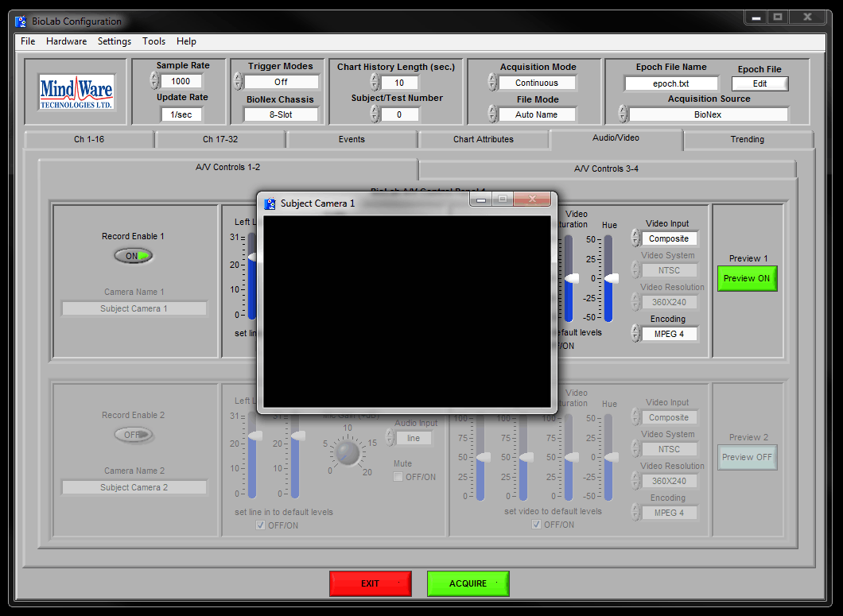Open the File Mode Auto Name selector

537,114
